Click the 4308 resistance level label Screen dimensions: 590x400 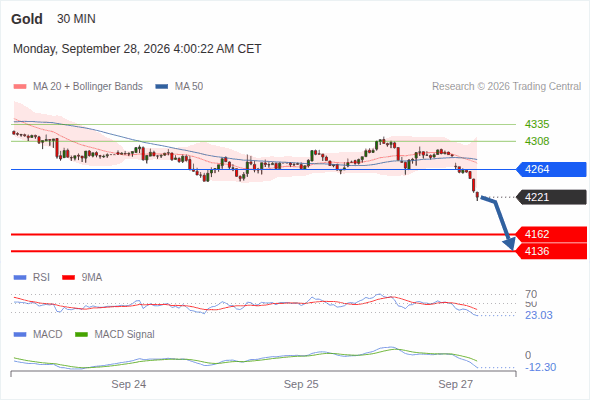point(537,141)
